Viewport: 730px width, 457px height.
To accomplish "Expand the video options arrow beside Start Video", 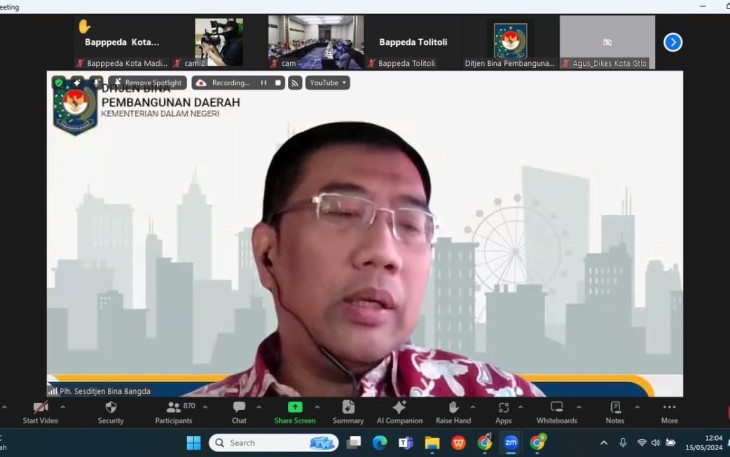I will (63, 407).
